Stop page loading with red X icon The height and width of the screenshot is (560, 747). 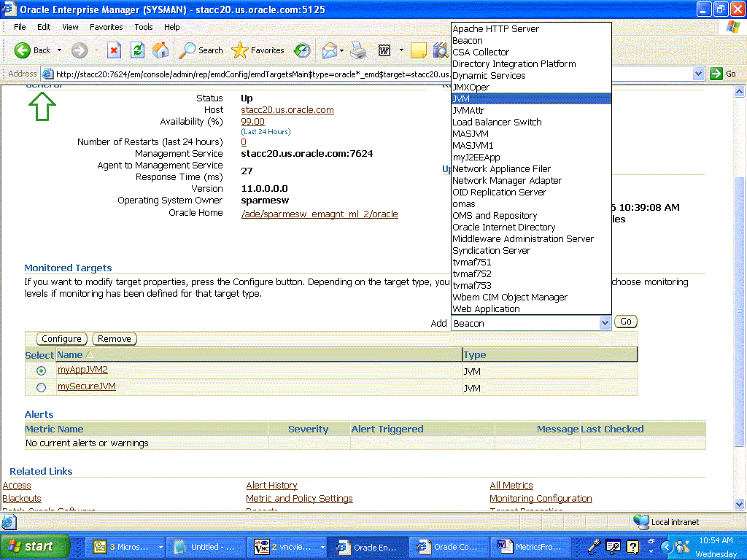pos(114,50)
